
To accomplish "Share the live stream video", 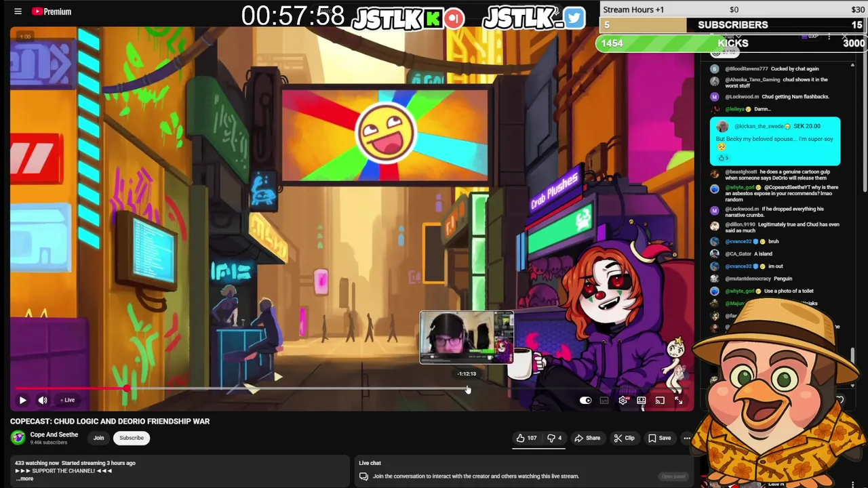I will (587, 438).
